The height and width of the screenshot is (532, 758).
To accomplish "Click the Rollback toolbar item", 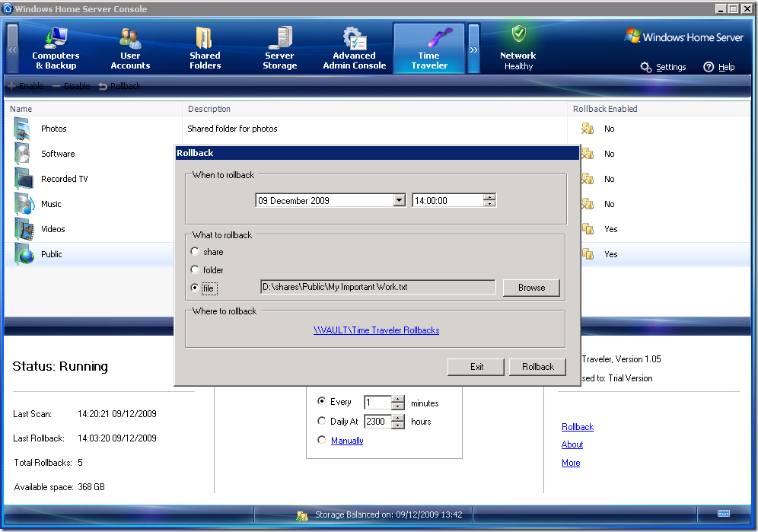I will pos(119,86).
